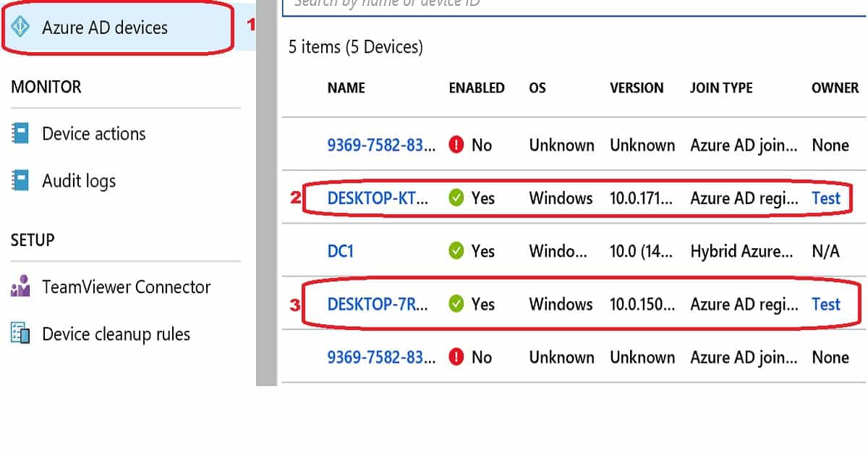Click the Test owner link for DESKTOP-7R

(x=826, y=304)
